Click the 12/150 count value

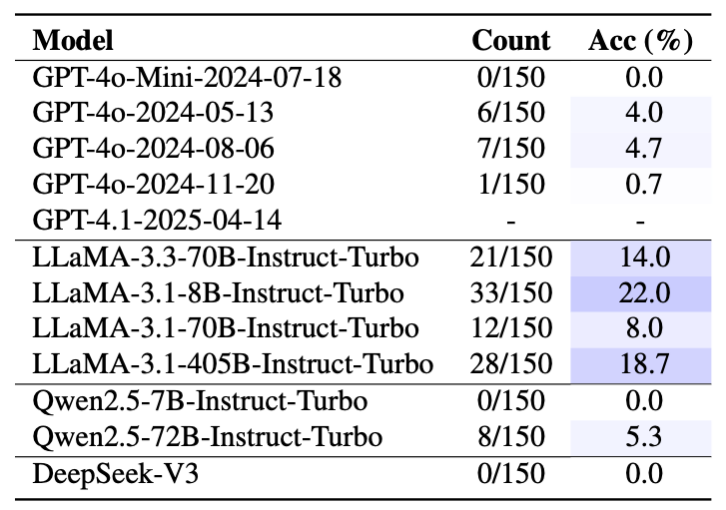coord(511,328)
